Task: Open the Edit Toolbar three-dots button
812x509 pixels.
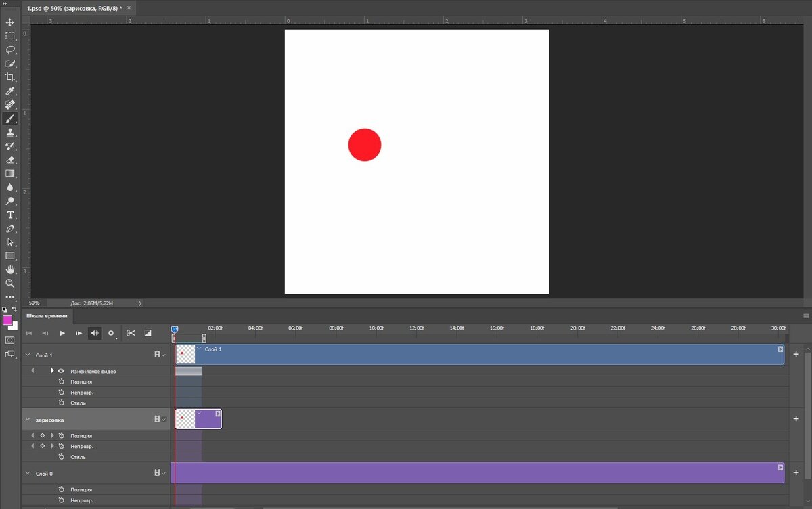Action: [x=10, y=296]
